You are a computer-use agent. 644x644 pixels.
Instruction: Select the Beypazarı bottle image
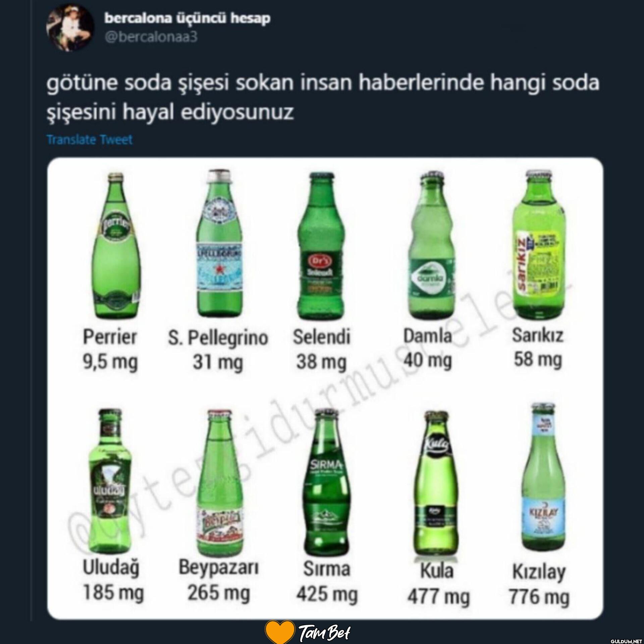point(219,483)
